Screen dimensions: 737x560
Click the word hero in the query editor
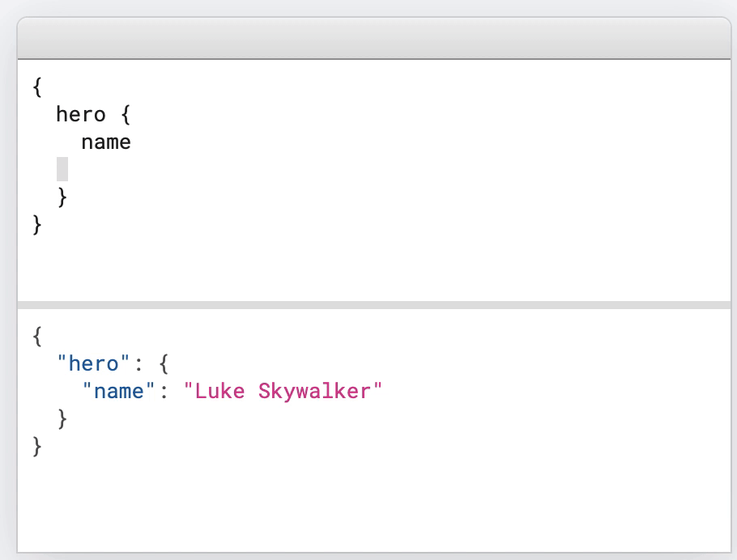[81, 115]
